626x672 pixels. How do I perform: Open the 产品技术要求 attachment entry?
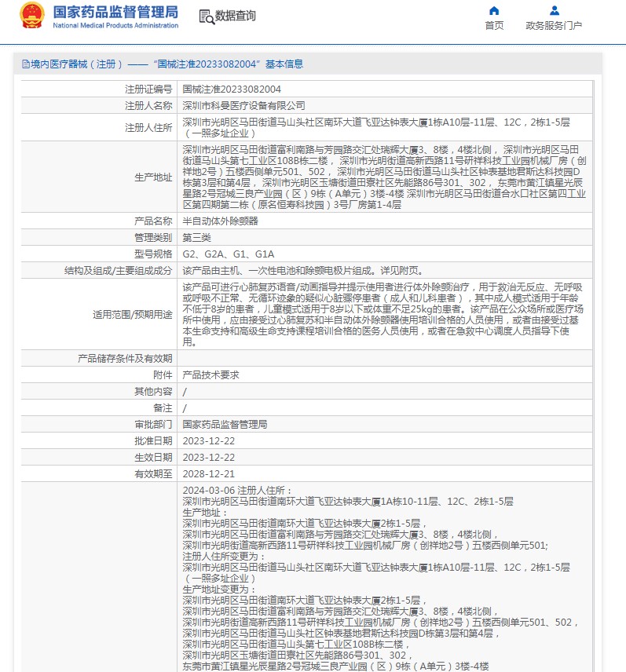(210, 375)
